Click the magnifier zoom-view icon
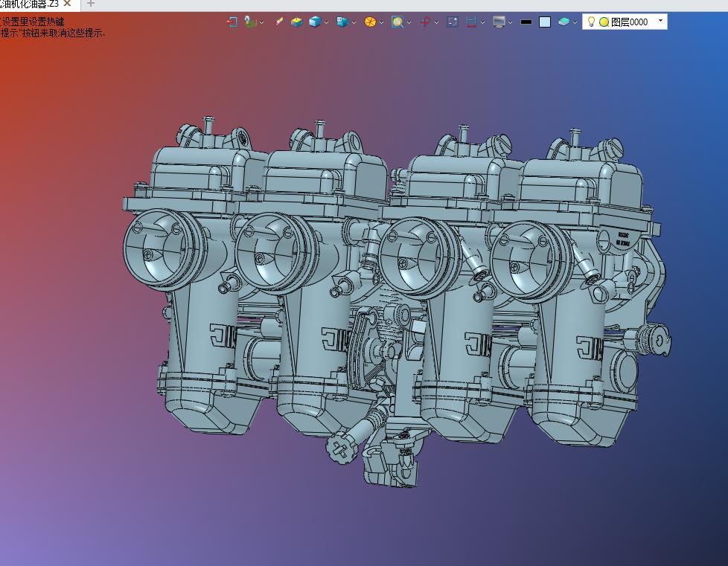728x566 pixels. point(397,22)
